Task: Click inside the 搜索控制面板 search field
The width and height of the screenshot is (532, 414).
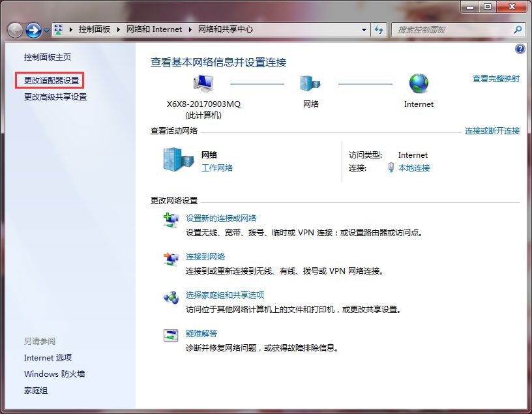Action: [x=450, y=30]
